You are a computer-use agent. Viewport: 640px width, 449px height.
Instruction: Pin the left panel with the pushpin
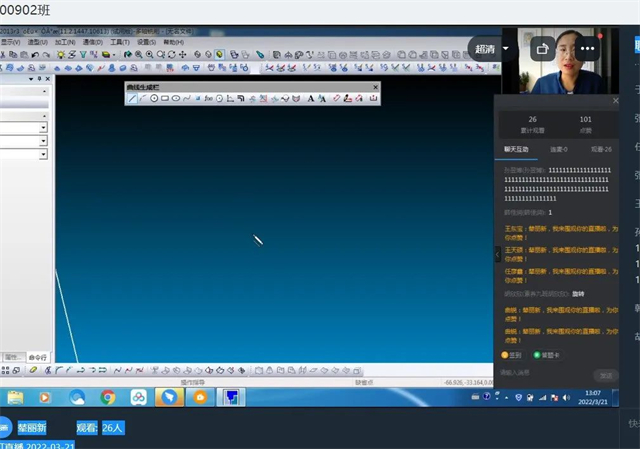pos(40,79)
